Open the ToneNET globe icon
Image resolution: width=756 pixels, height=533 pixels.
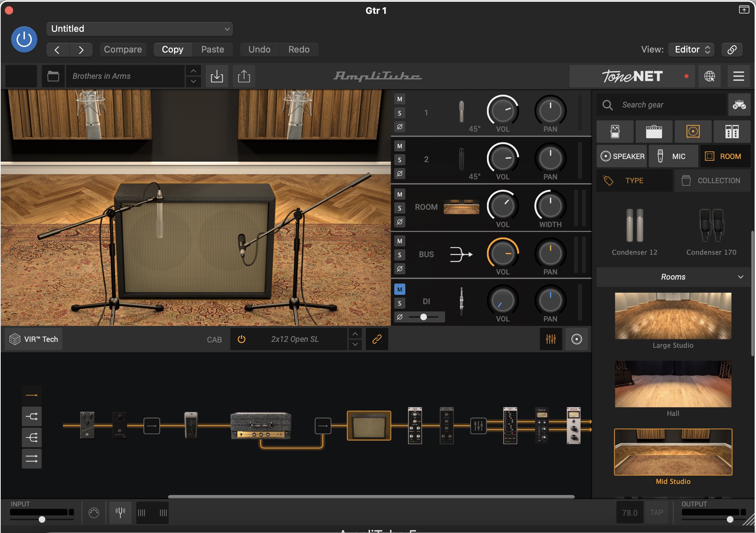[x=709, y=76]
